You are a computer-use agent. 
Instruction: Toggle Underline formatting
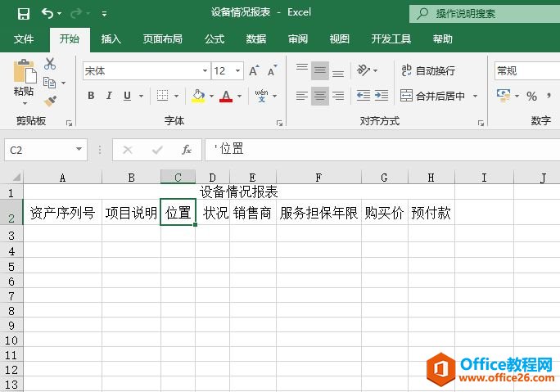pos(127,96)
